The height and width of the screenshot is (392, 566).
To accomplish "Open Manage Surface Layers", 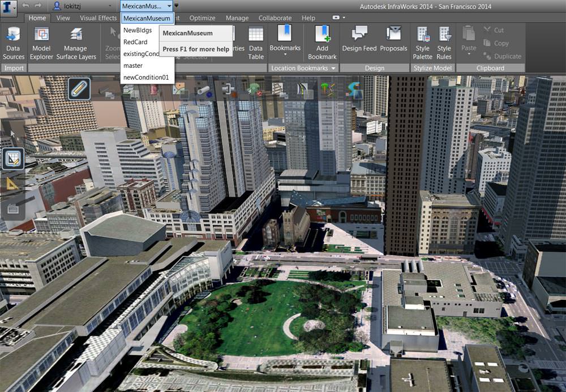I will coord(76,44).
